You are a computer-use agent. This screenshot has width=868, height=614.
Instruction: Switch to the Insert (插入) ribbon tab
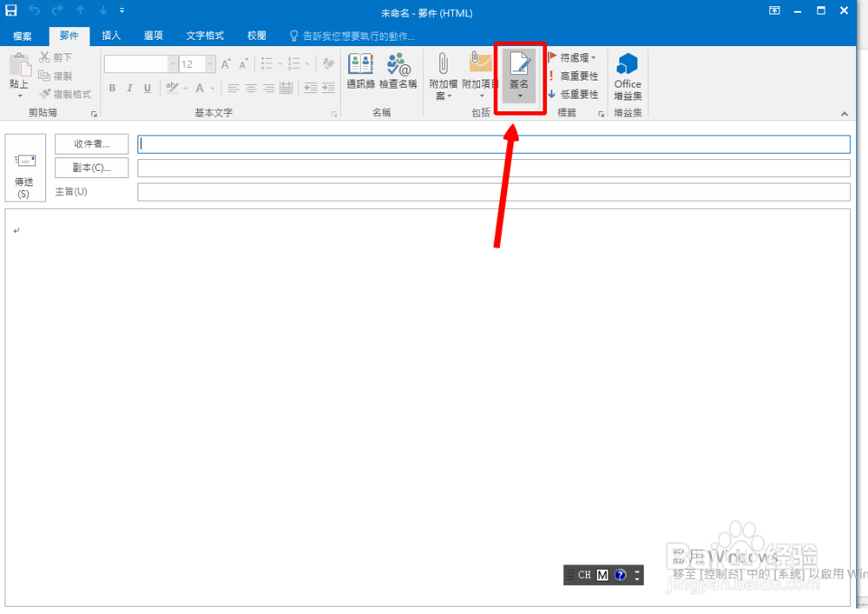point(110,36)
